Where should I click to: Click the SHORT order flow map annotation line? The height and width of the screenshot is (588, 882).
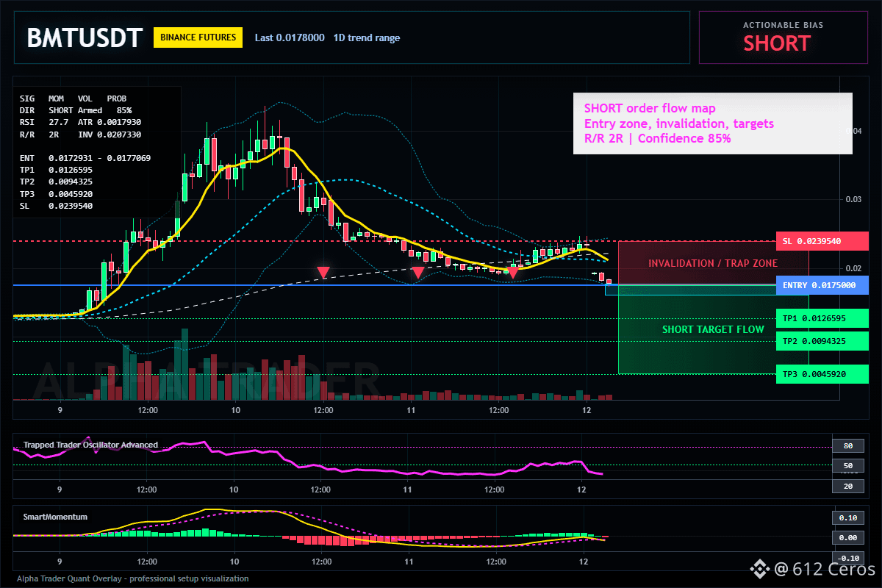coord(650,109)
